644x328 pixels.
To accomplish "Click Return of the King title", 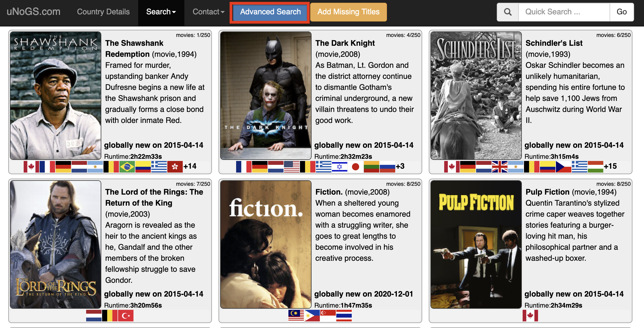I will tap(154, 197).
